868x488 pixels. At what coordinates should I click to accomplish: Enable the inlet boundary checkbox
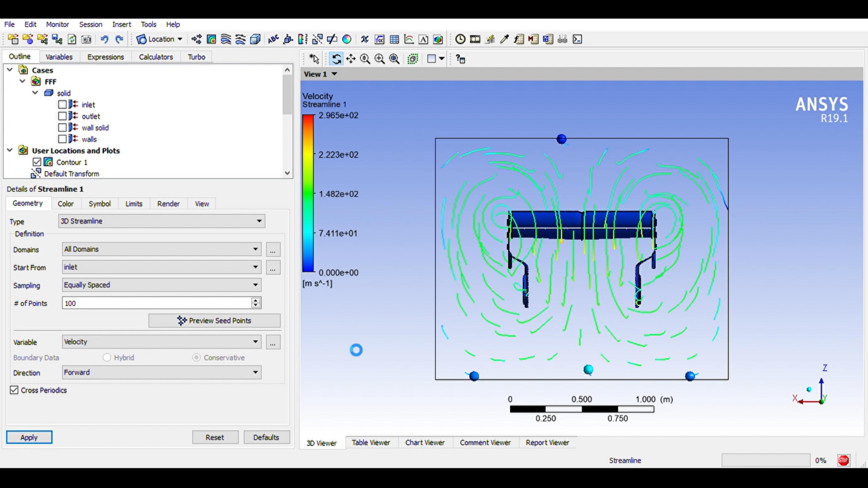[x=62, y=105]
